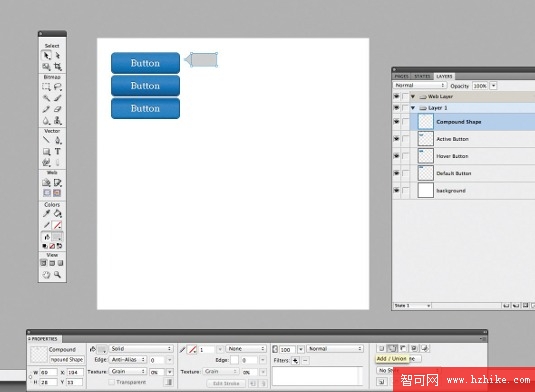
Task: Open the State 1 dropdown
Action: click(412, 306)
